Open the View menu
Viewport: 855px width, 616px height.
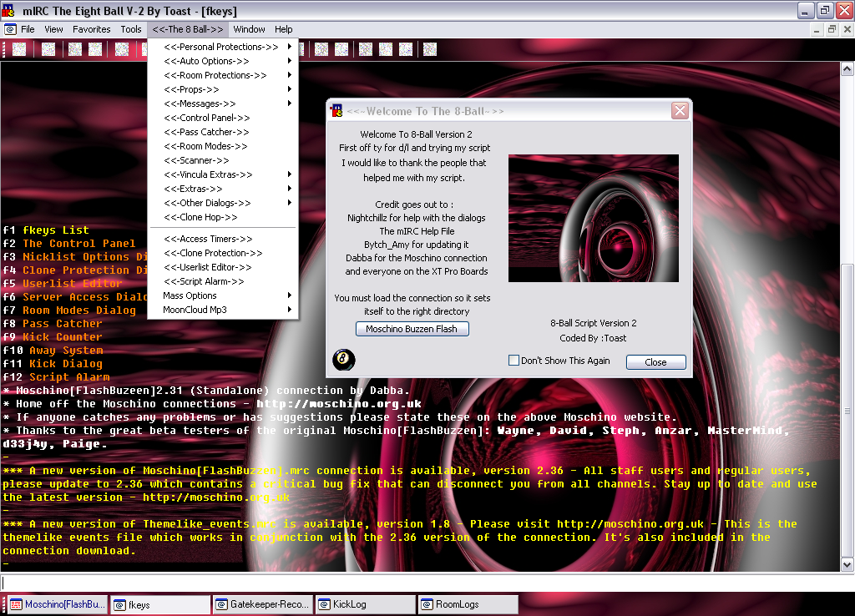point(53,29)
